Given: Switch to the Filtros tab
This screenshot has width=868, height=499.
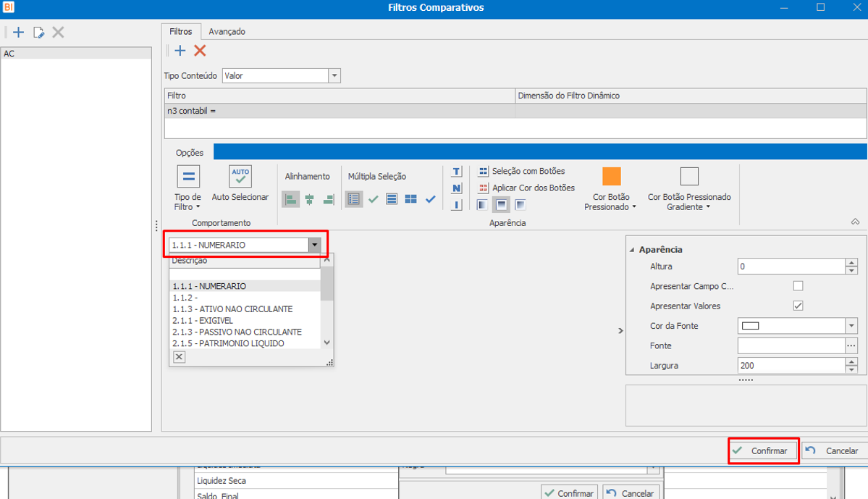Looking at the screenshot, I should click(x=181, y=32).
